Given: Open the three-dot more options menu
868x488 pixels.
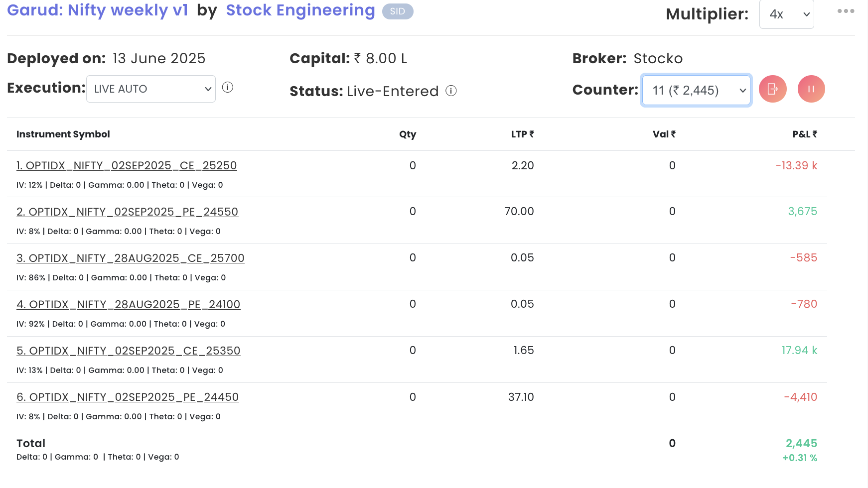Looking at the screenshot, I should pyautogui.click(x=846, y=11).
